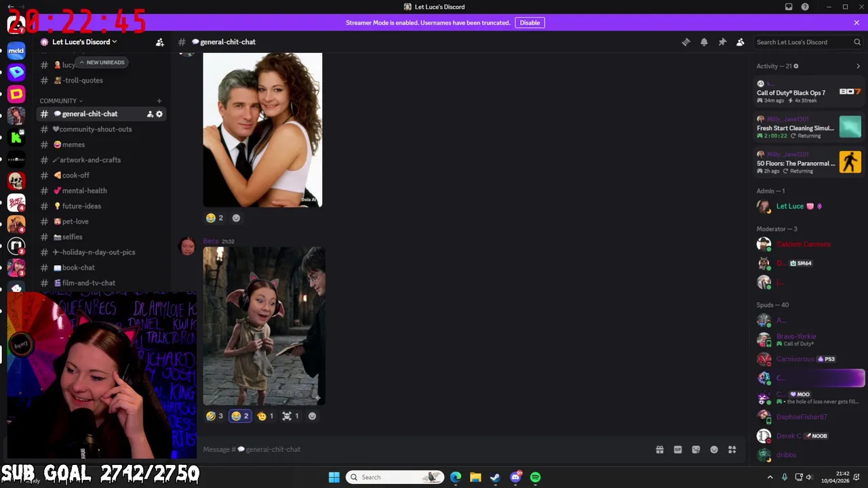Open DaphneFisher87 member profile
868x488 pixels.
(809, 417)
